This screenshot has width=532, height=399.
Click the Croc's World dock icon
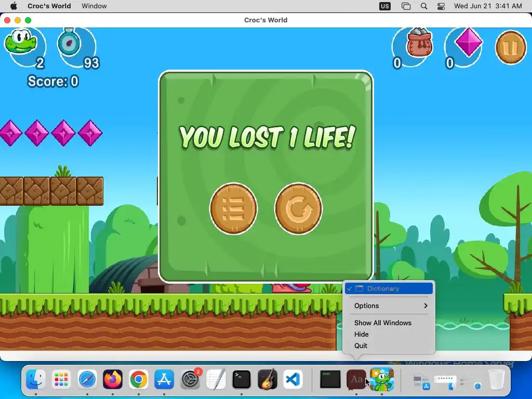point(382,379)
